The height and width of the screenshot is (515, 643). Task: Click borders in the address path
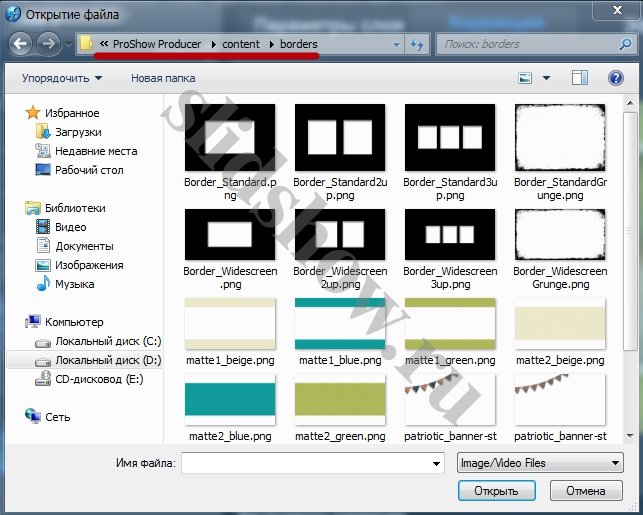tap(299, 44)
